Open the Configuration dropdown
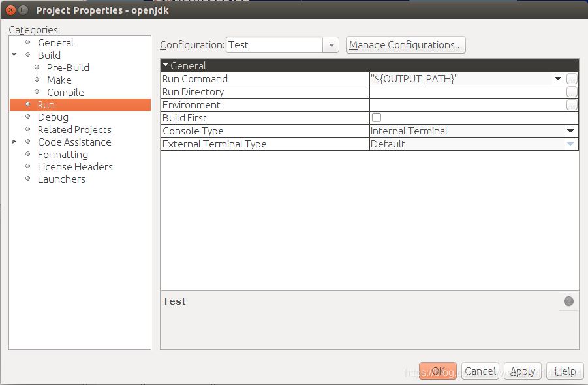 [x=332, y=45]
